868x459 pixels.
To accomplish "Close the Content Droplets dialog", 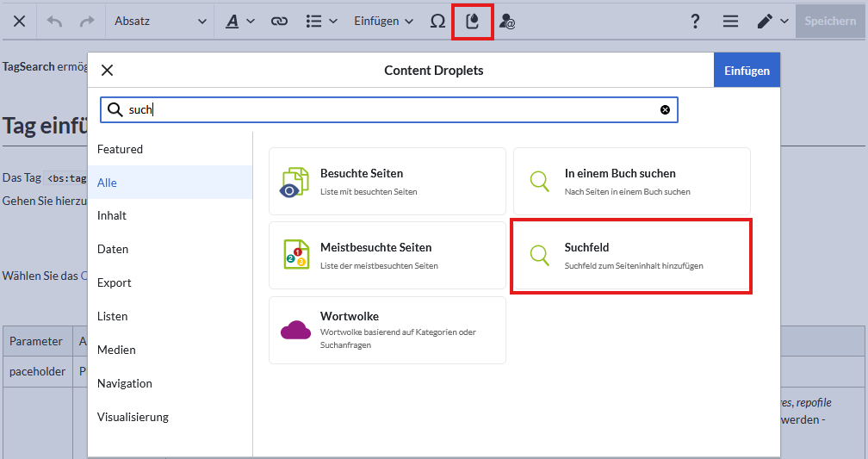I will pyautogui.click(x=108, y=71).
